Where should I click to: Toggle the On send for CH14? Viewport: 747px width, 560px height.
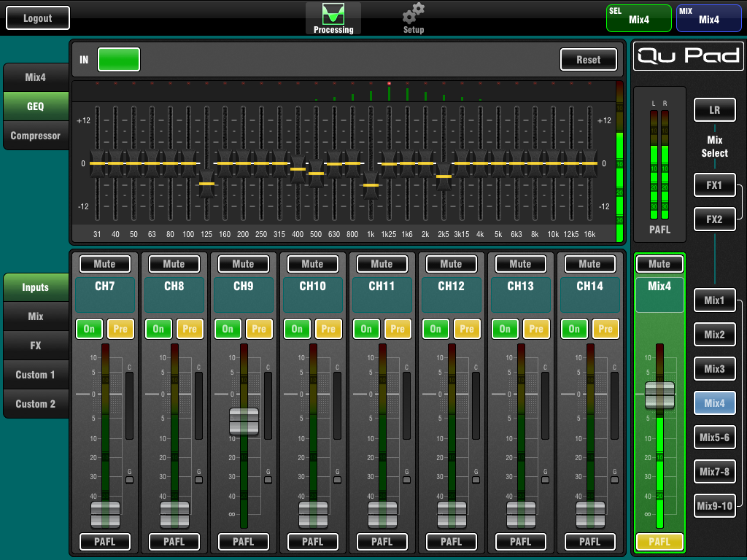click(574, 329)
